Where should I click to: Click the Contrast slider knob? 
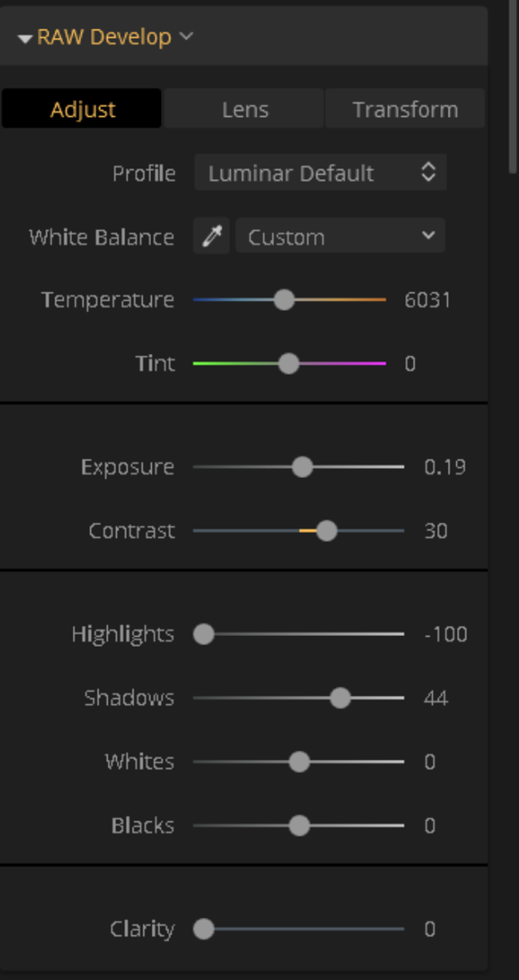[x=327, y=531]
